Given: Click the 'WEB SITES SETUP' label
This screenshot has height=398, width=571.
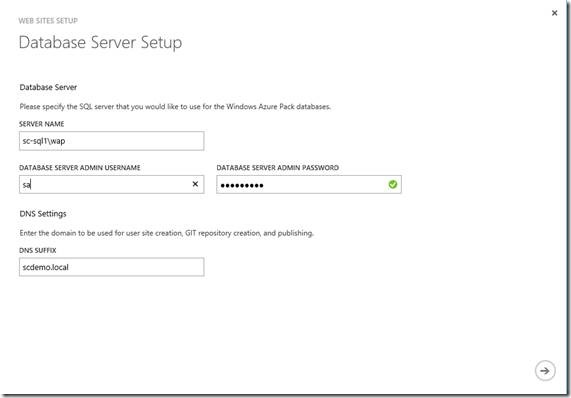Looking at the screenshot, I should [x=48, y=21].
